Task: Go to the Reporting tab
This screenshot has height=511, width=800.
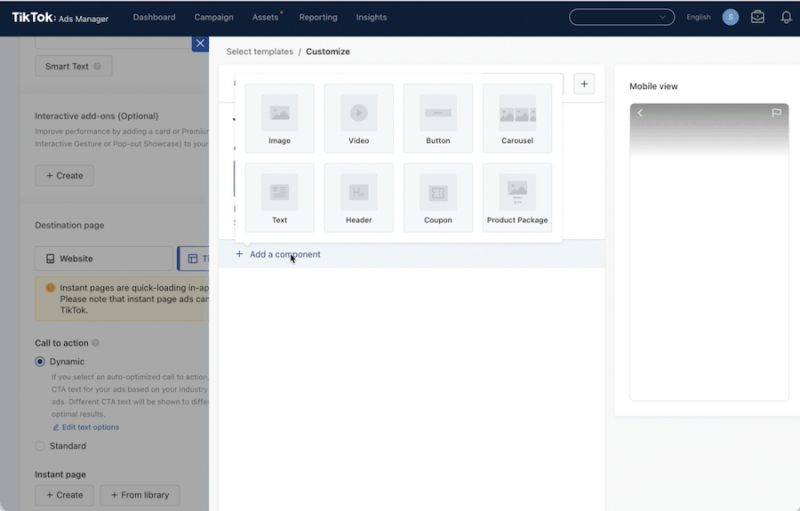Action: (318, 17)
